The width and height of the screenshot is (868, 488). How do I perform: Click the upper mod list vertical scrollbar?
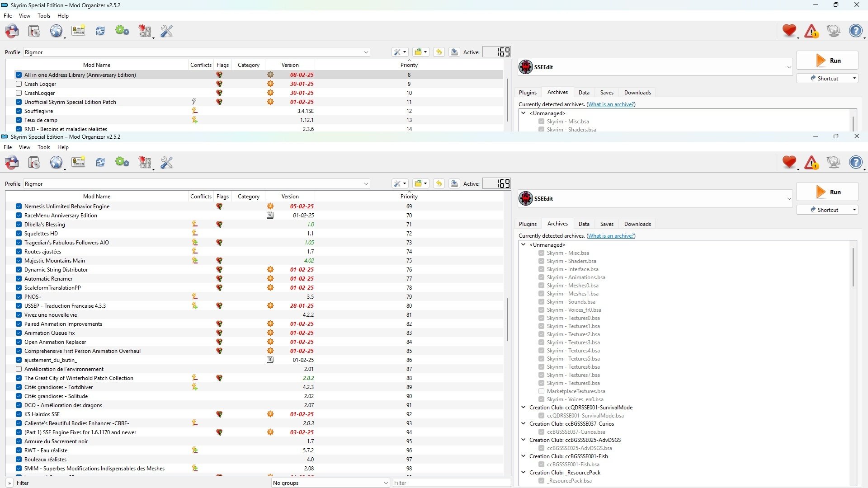tap(507, 99)
